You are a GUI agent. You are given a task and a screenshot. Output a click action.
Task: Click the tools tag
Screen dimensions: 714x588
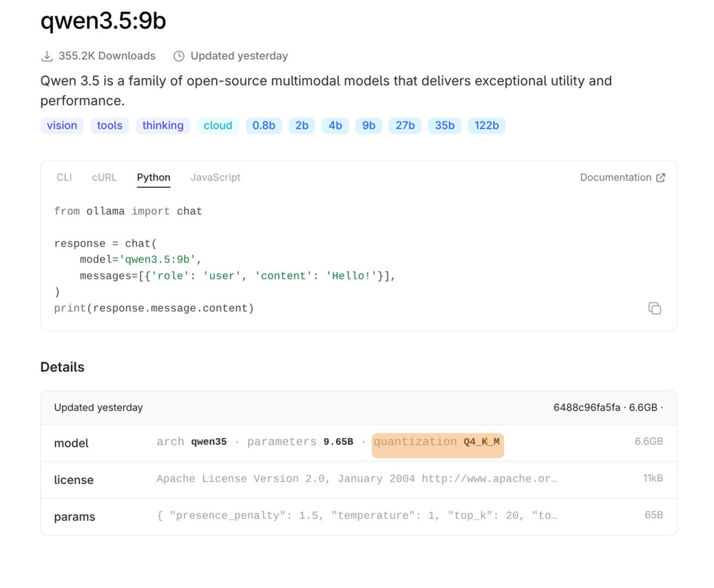click(x=109, y=125)
